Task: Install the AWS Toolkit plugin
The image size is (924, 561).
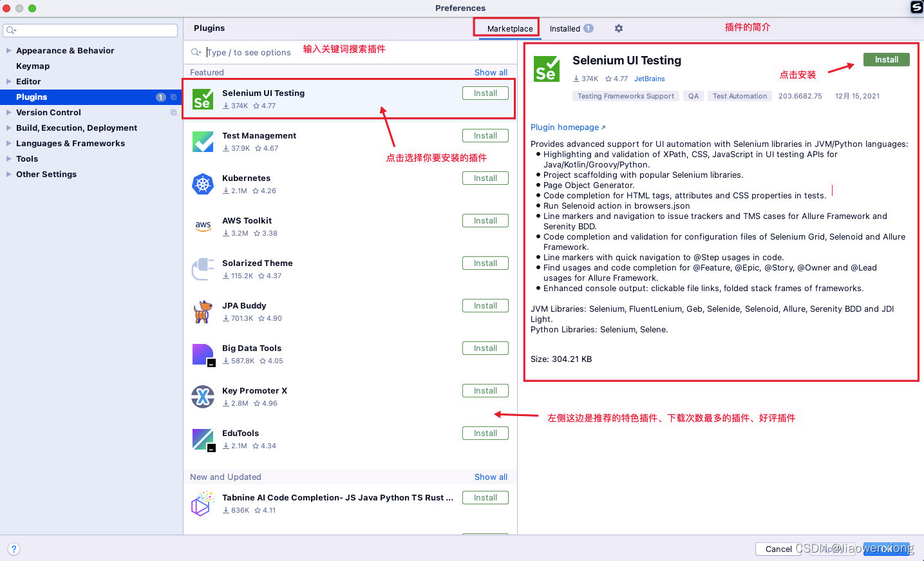Action: (486, 221)
